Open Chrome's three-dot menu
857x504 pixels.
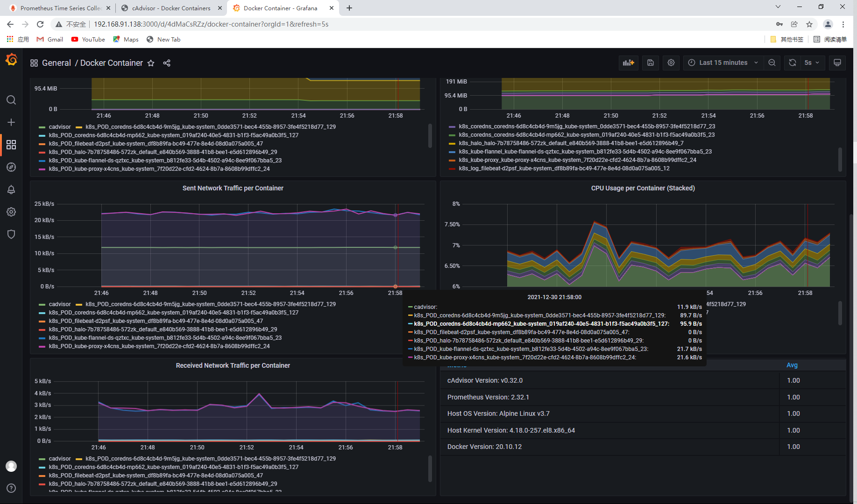click(x=843, y=24)
